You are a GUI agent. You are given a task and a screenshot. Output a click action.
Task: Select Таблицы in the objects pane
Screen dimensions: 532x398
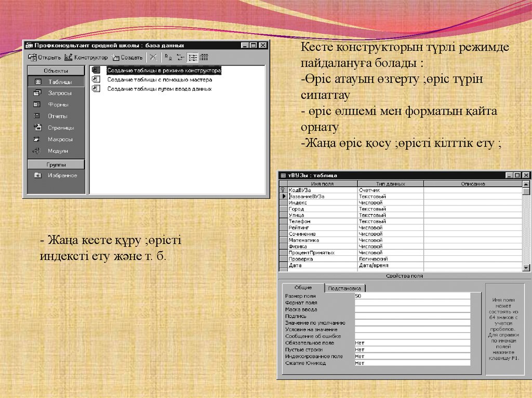tap(56, 81)
